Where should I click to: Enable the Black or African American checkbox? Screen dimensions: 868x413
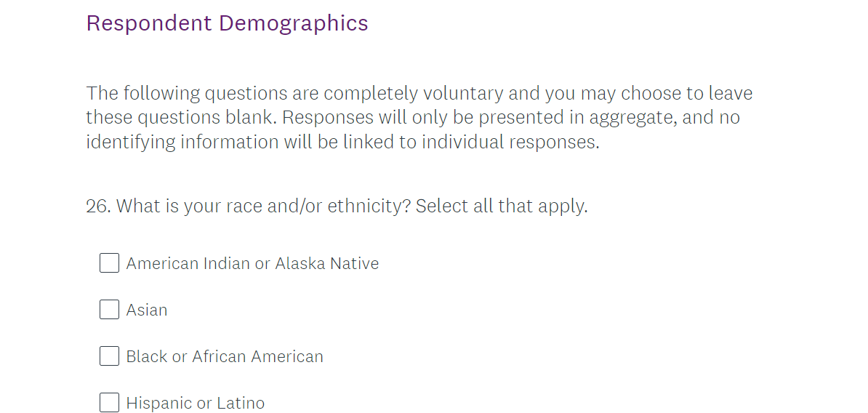tap(109, 356)
